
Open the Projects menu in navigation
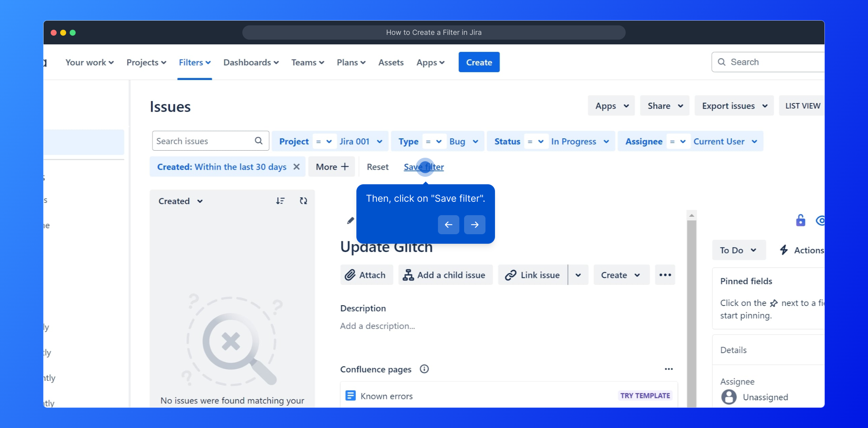point(146,63)
